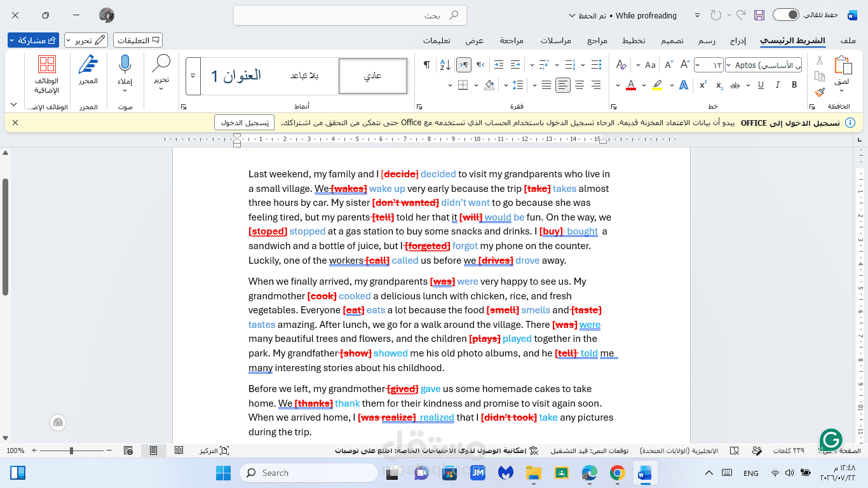Open the font size dropdown
The height and width of the screenshot is (488, 868).
[698, 65]
